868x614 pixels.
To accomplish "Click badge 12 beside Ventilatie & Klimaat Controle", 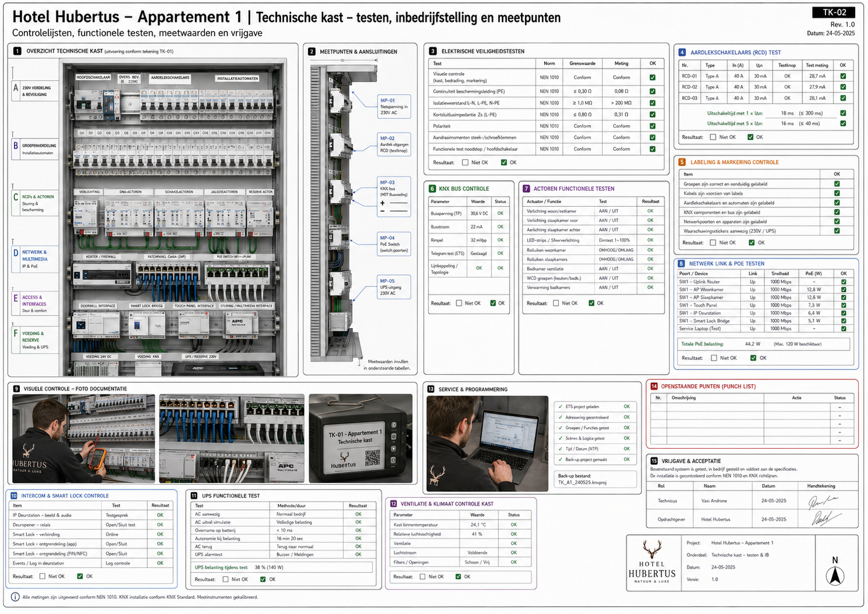I will point(394,504).
